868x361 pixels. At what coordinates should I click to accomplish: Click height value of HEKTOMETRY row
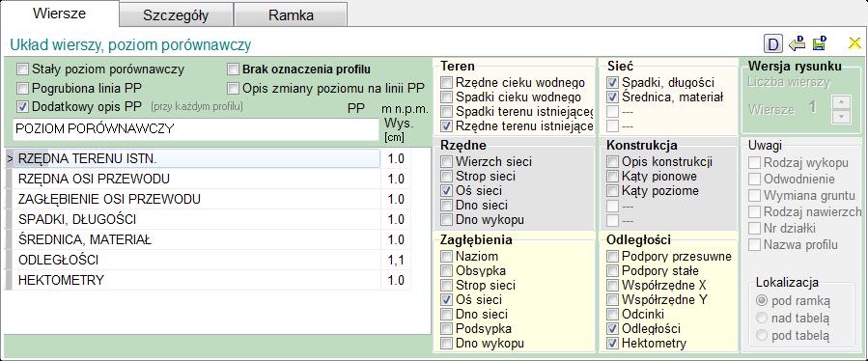(396, 280)
